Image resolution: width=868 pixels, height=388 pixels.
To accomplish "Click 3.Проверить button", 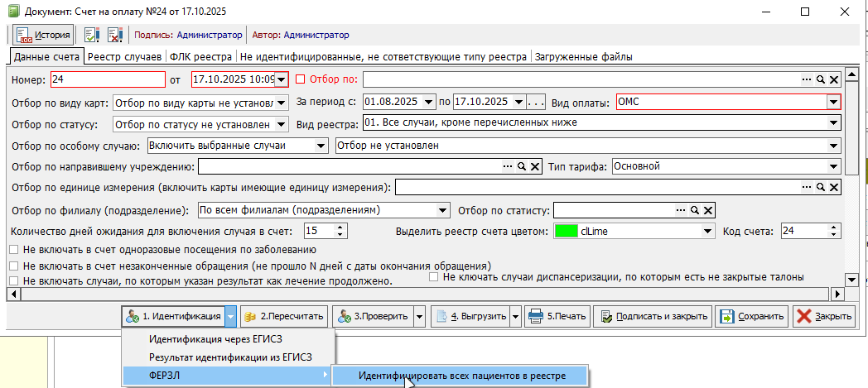I will click(x=371, y=317).
